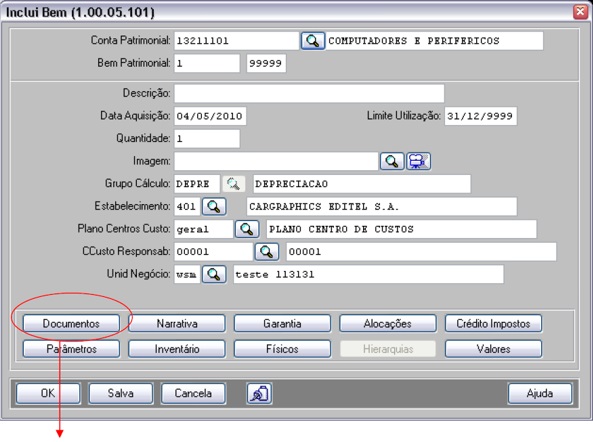
Task: Open Parâmetros settings
Action: click(x=71, y=349)
